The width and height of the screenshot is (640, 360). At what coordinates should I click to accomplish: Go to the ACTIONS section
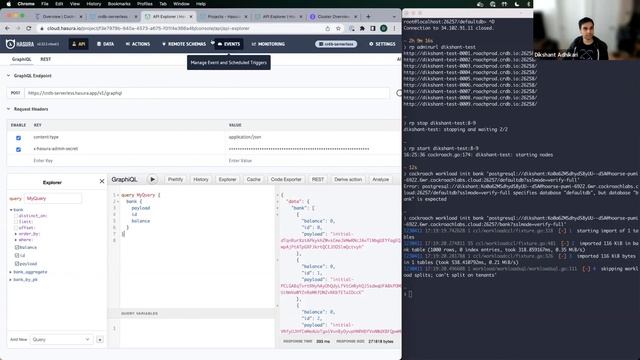[138, 44]
